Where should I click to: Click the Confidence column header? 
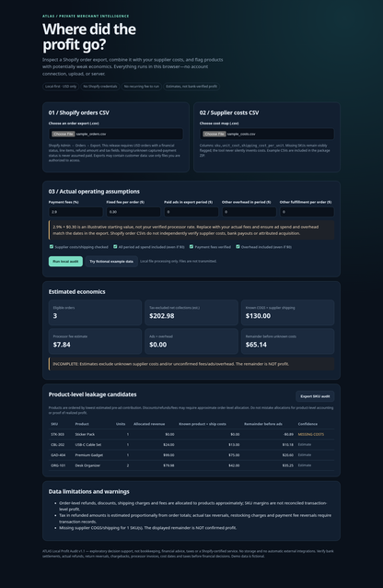tap(308, 424)
